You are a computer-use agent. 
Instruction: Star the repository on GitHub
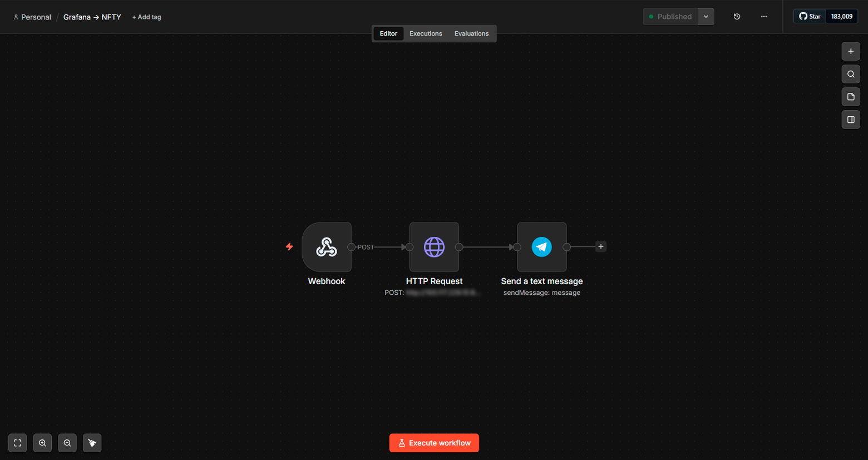tap(810, 16)
